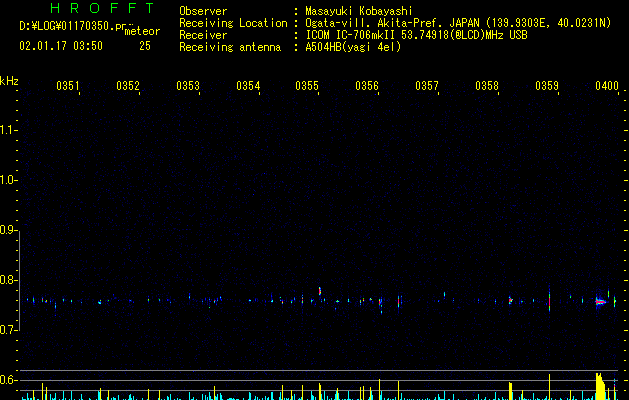Click the HROFFT title text
The image size is (629, 400).
[x=103, y=8]
